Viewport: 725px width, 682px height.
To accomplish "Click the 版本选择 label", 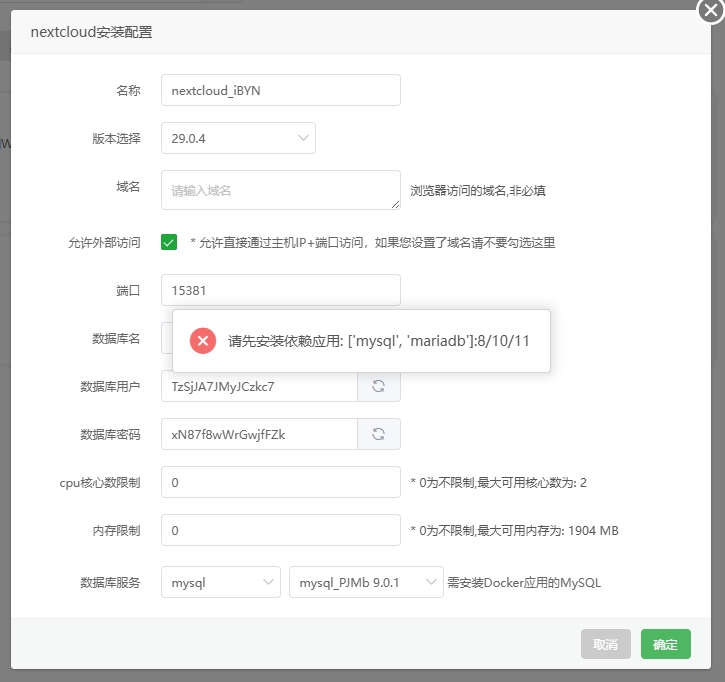I will [116, 138].
